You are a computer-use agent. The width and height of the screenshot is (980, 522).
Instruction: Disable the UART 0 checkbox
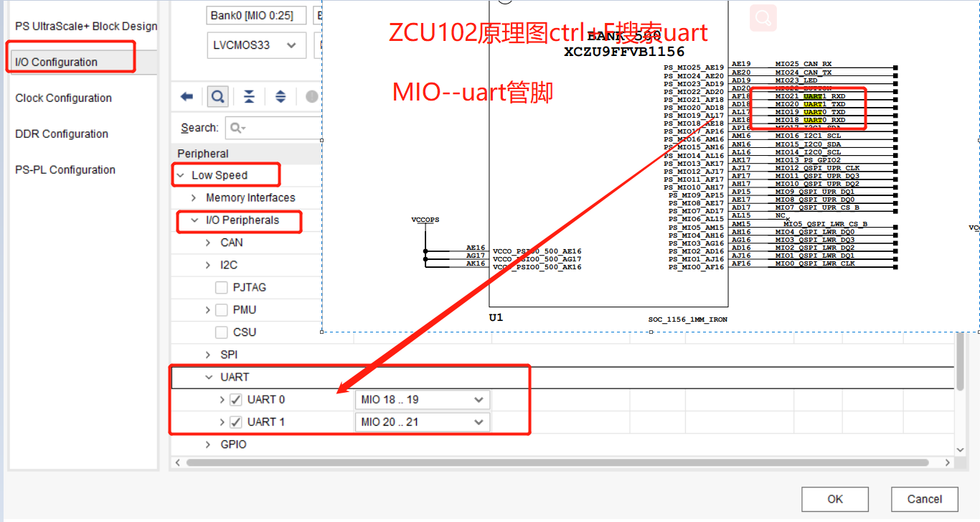[235, 399]
